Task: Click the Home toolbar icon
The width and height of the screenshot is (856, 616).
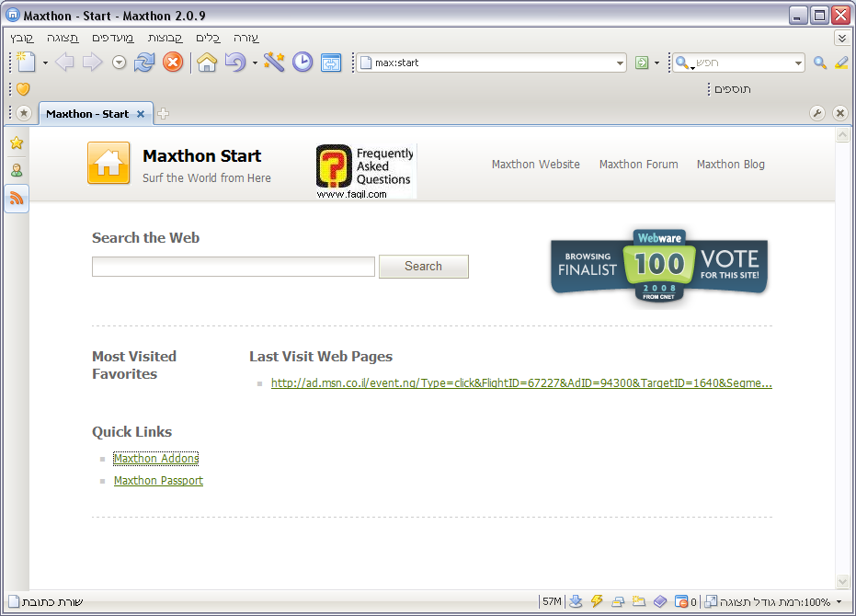Action: point(207,63)
